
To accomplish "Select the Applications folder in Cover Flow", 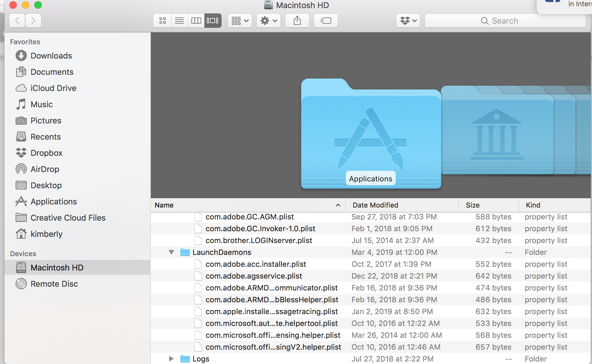I will point(371,134).
